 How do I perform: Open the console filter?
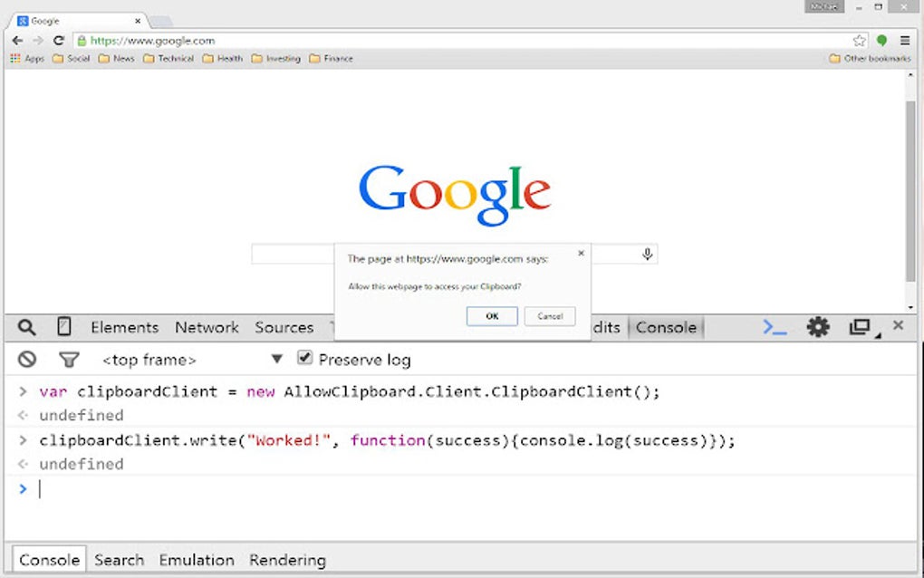(69, 360)
